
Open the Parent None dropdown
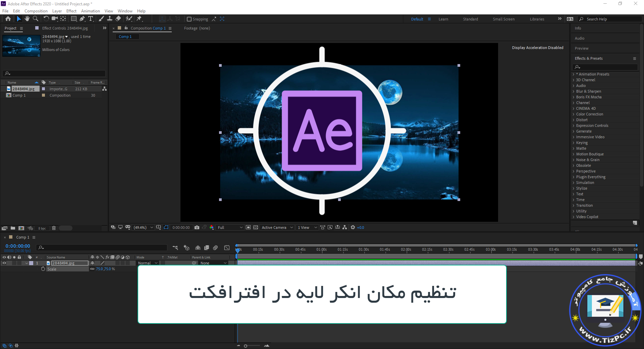click(213, 263)
